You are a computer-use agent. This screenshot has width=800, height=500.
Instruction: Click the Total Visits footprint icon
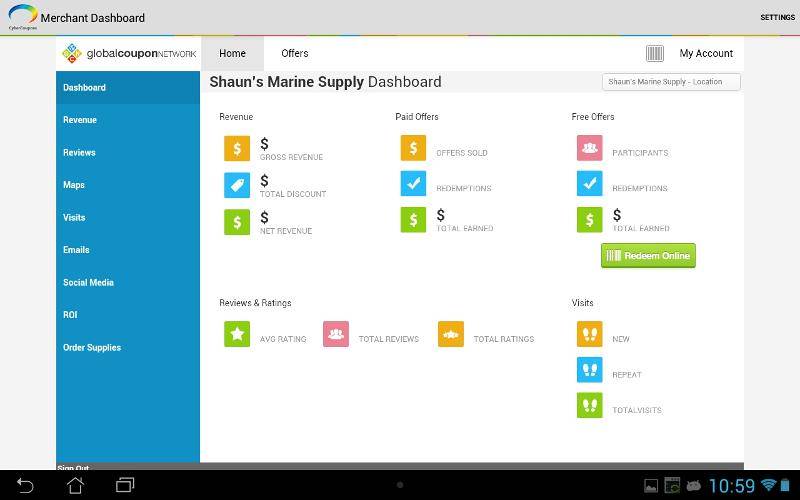[x=590, y=405]
